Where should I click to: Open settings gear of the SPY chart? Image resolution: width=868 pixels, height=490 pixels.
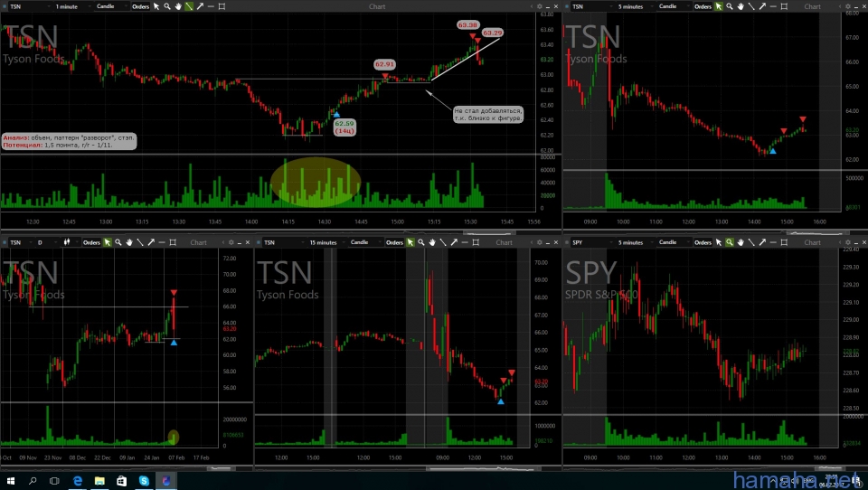click(x=847, y=242)
